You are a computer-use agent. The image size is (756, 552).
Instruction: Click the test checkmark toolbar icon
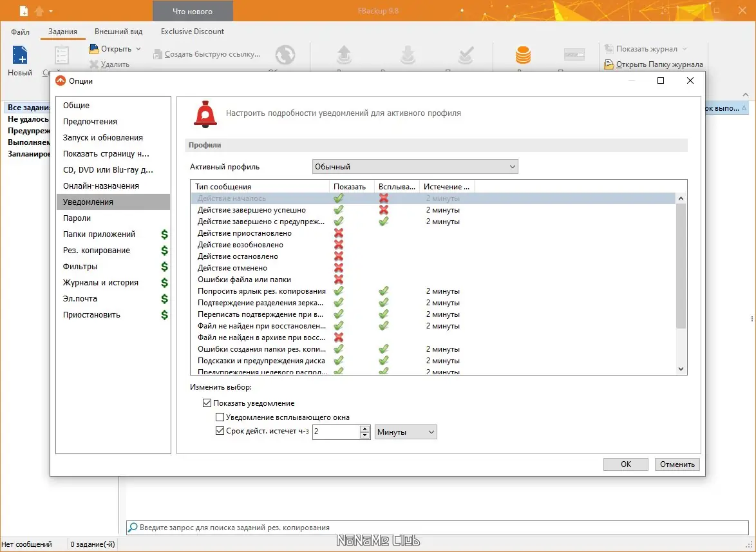click(466, 55)
